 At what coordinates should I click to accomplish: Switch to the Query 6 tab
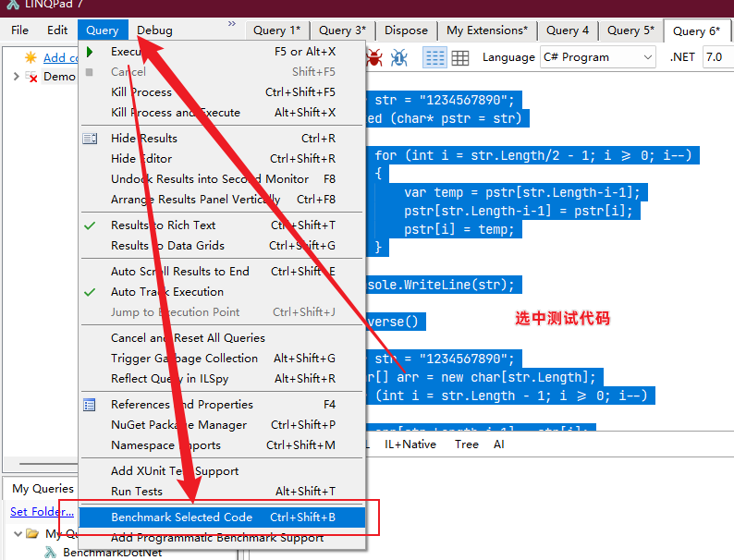pos(696,30)
